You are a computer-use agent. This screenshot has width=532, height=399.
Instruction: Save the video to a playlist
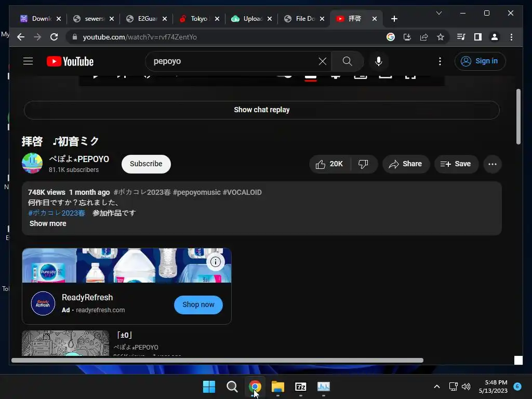[x=456, y=164]
